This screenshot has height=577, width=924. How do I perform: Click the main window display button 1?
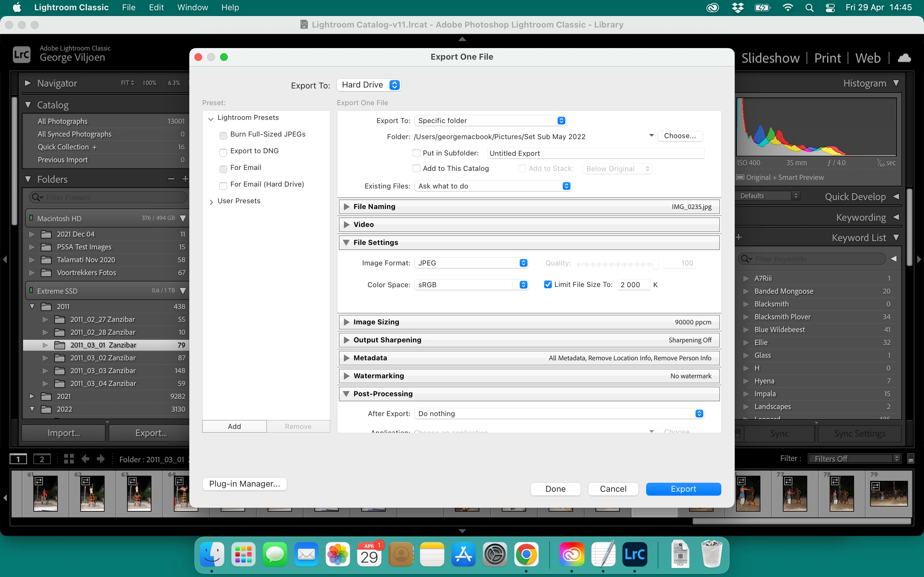click(18, 459)
